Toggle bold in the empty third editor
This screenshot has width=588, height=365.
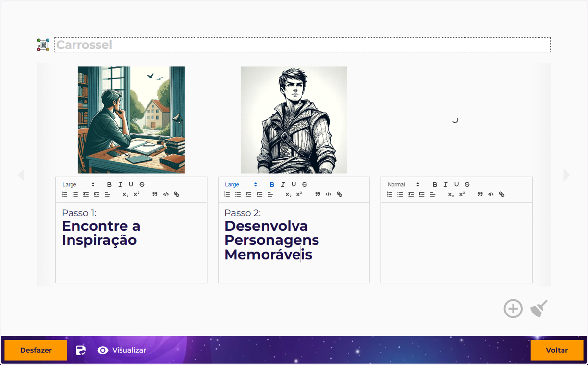point(435,185)
